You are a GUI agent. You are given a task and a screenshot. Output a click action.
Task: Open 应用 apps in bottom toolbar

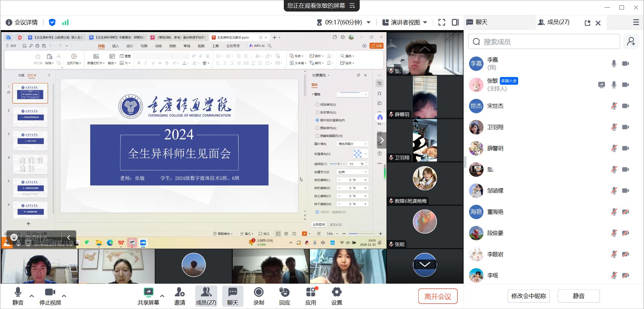click(310, 296)
